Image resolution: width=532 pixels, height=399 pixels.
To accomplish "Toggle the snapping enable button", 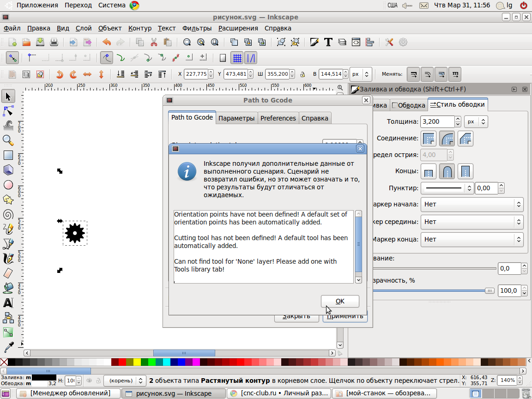I will pos(12,58).
